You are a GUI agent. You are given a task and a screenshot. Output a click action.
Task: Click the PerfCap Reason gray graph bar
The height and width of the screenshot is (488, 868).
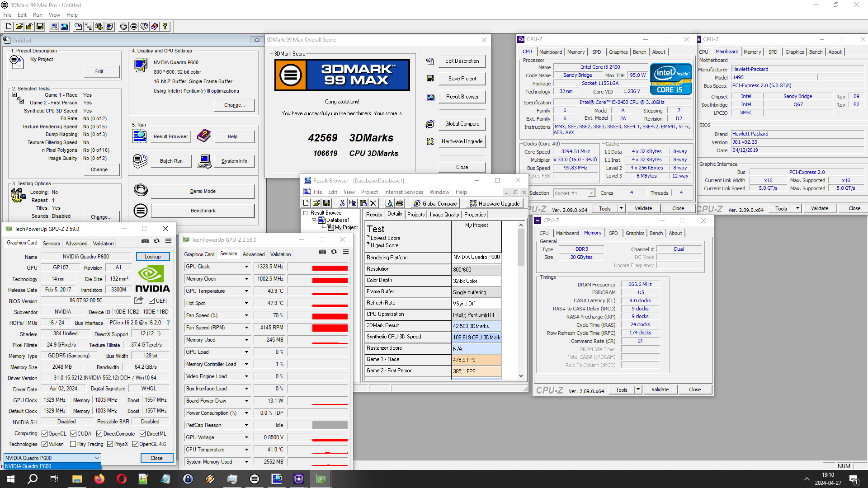click(330, 425)
